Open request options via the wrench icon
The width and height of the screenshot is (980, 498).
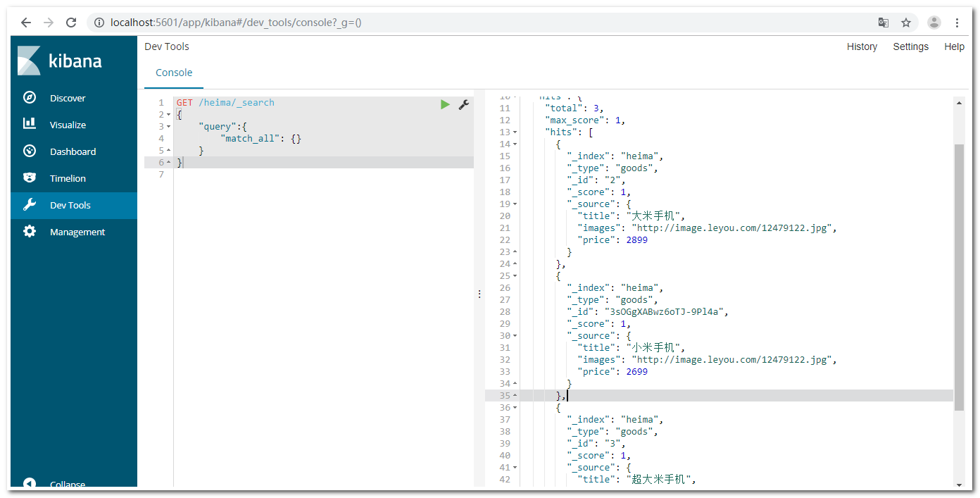point(464,104)
